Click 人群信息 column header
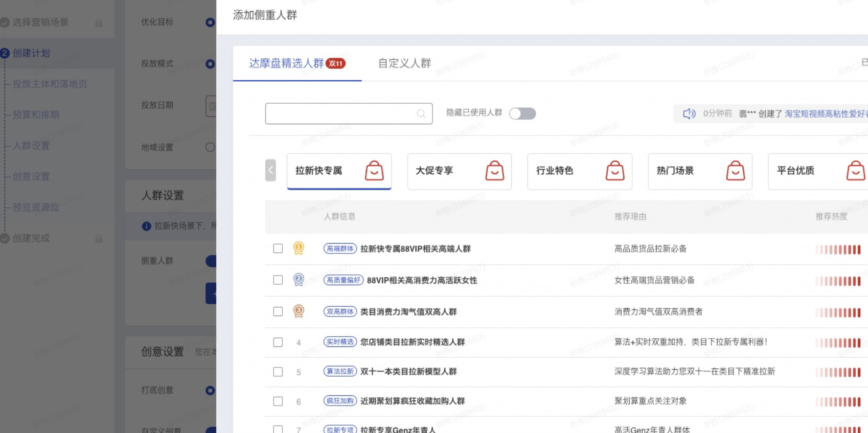 click(x=340, y=216)
